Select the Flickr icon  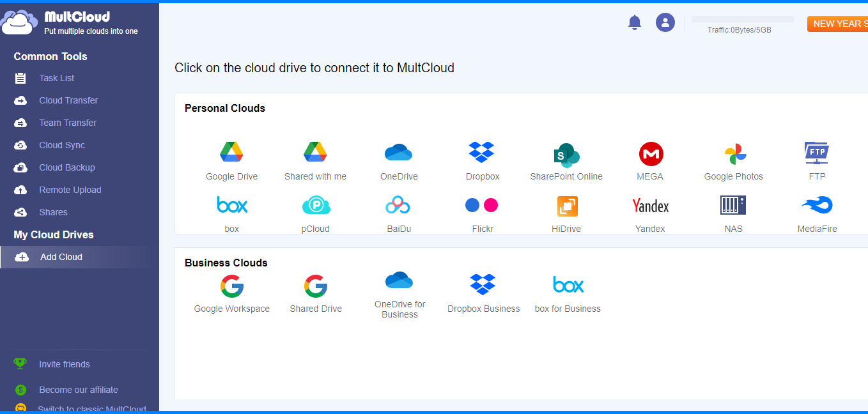pos(482,205)
